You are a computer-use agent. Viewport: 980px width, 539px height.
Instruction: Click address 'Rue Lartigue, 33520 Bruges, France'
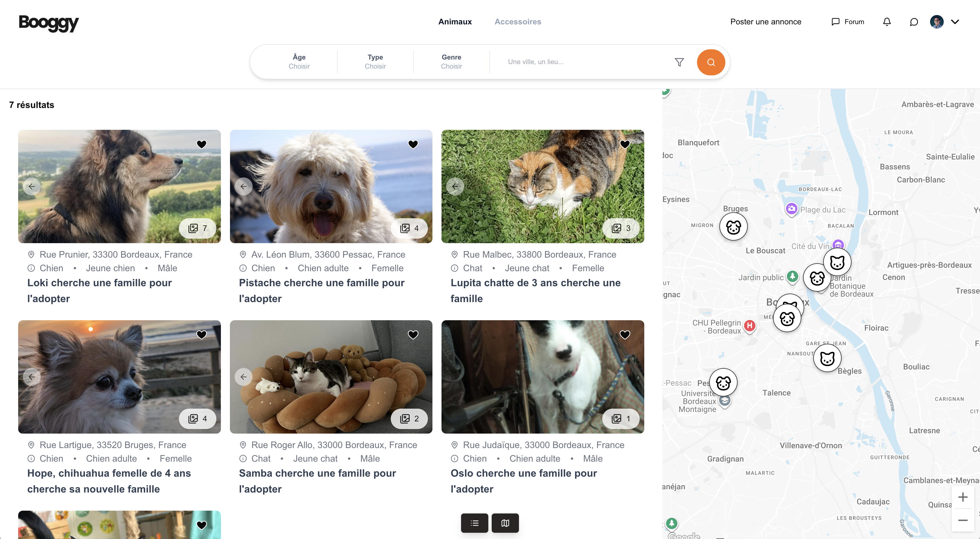coord(113,445)
